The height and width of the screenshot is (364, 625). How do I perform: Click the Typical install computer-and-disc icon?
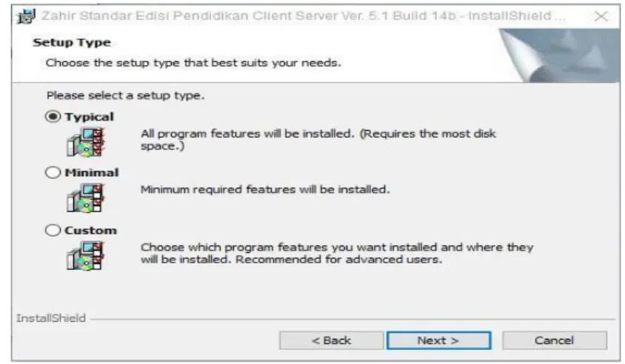(x=86, y=142)
